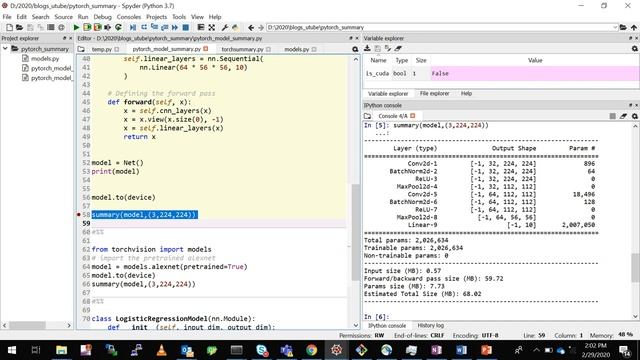Switch to the torchsummary.py editor tab

pyautogui.click(x=242, y=49)
